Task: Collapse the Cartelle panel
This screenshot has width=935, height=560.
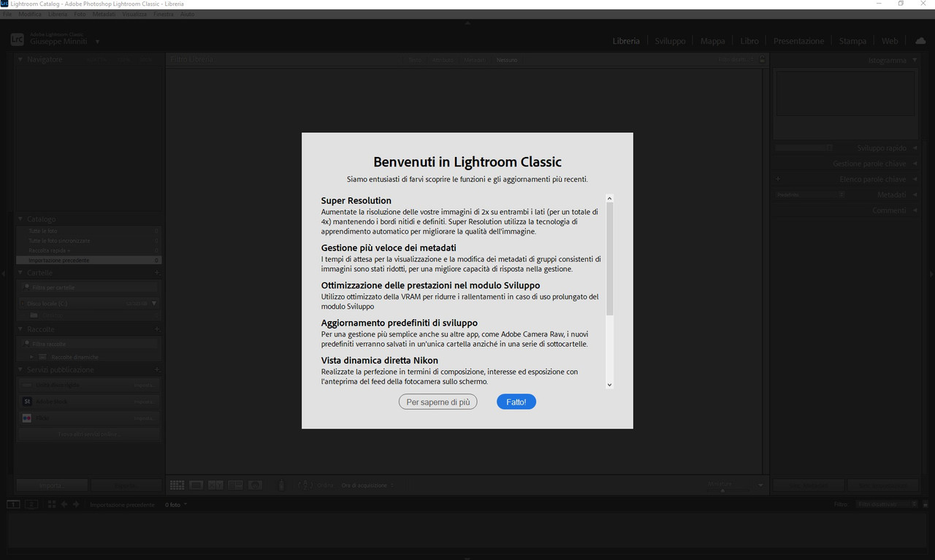Action: [20, 272]
